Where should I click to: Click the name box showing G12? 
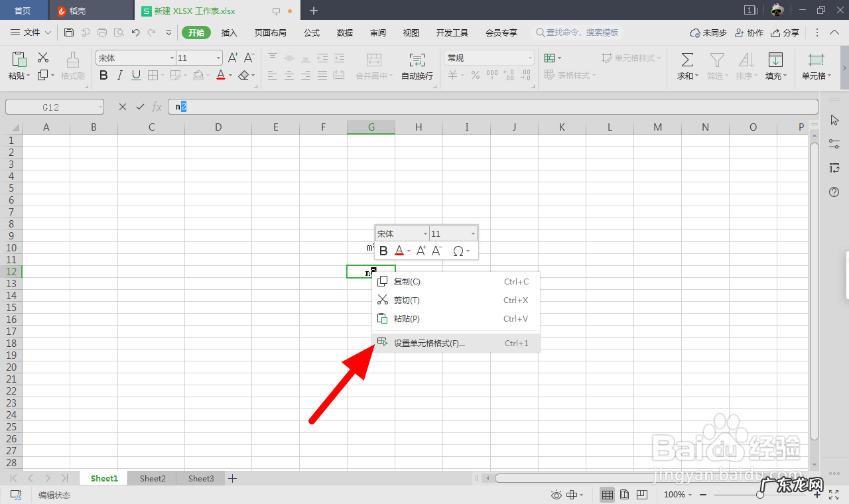click(x=50, y=106)
